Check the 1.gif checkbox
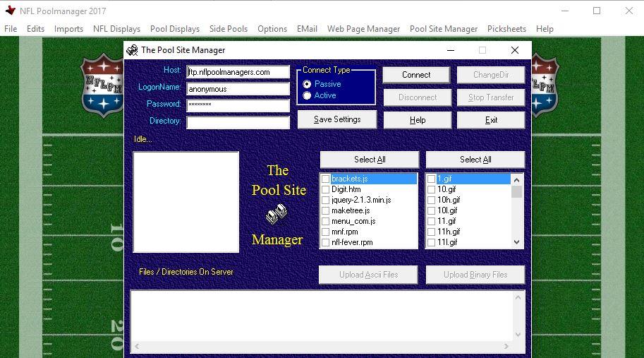 click(x=431, y=179)
